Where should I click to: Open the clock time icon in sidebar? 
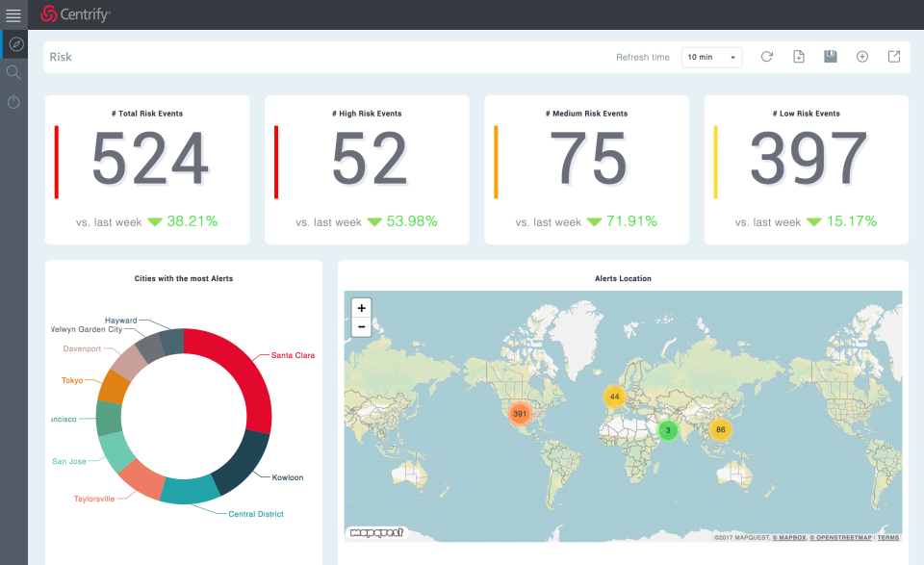(13, 102)
